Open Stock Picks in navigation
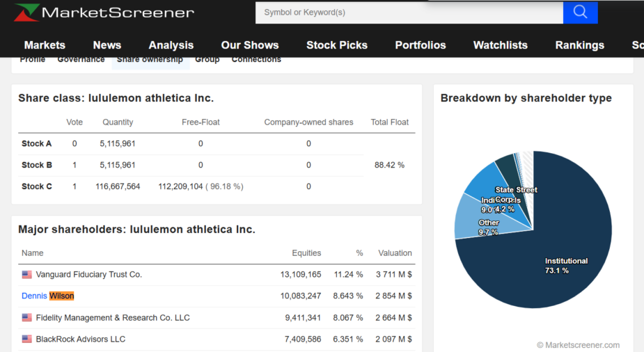Viewport: 644px width, 352px height. 337,45
